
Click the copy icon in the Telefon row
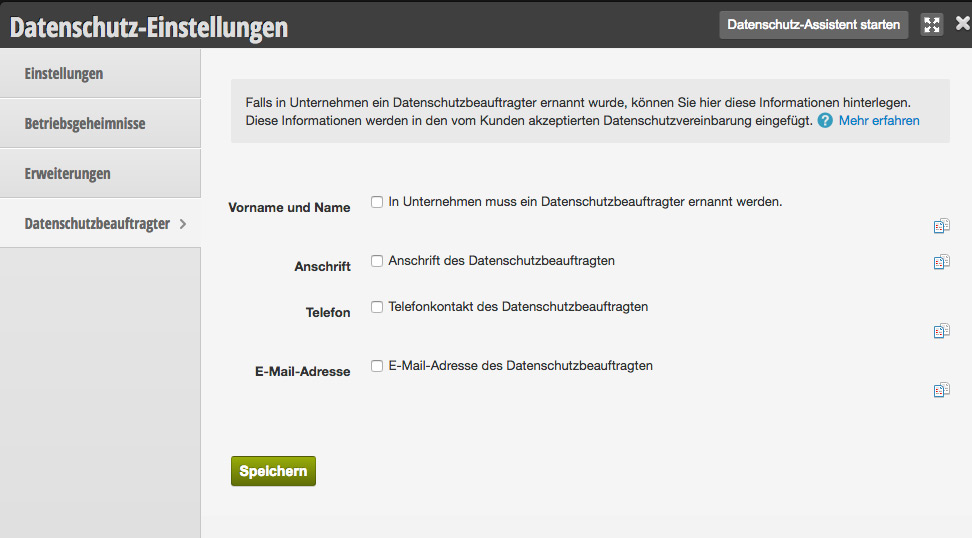942,331
